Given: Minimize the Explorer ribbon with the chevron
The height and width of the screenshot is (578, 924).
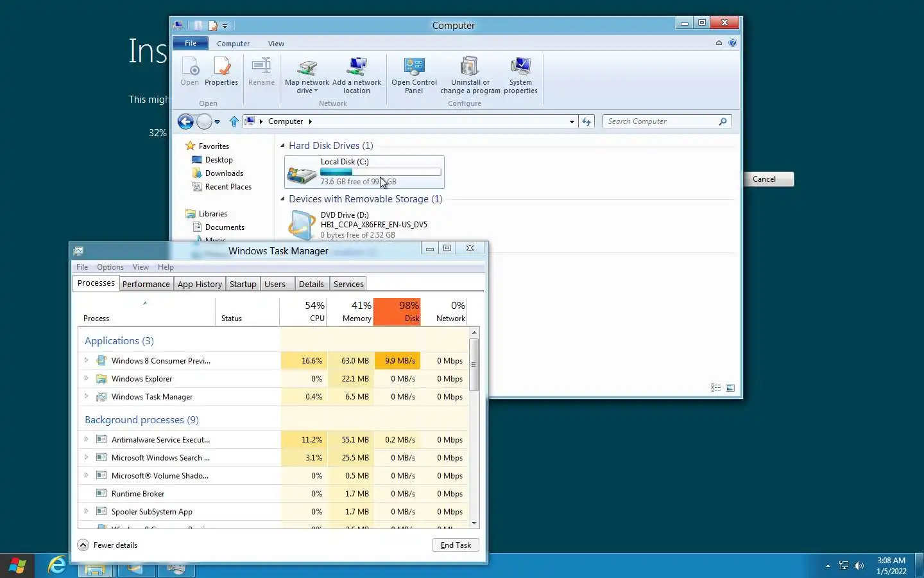Looking at the screenshot, I should tap(719, 43).
